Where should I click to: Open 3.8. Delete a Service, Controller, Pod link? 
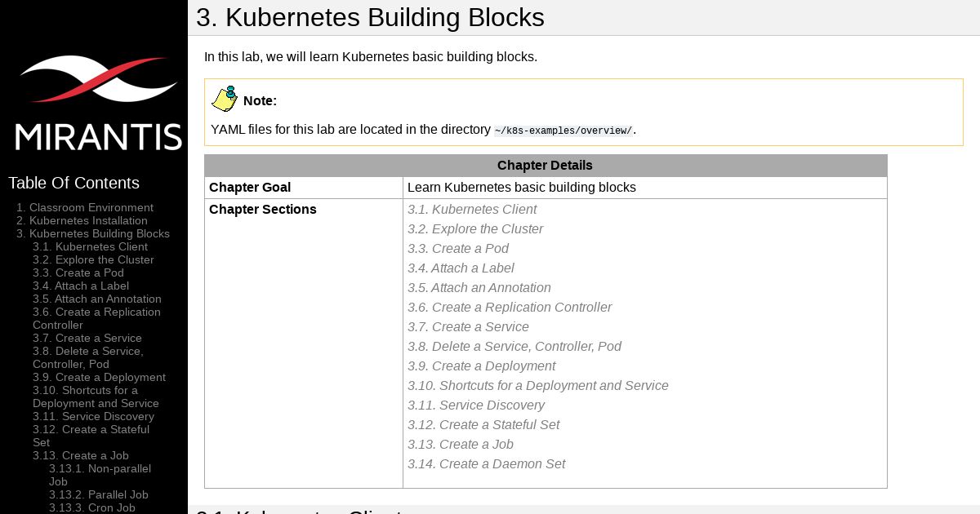pos(514,347)
